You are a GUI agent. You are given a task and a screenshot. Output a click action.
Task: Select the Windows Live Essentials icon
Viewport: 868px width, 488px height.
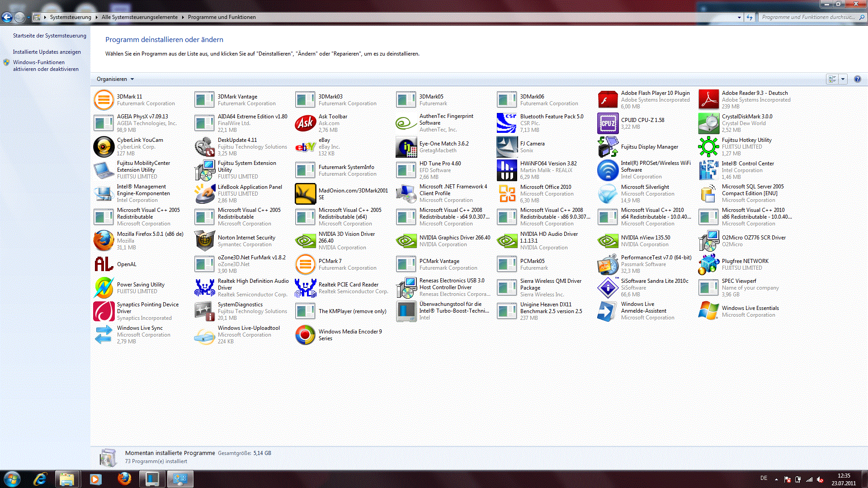coord(708,311)
